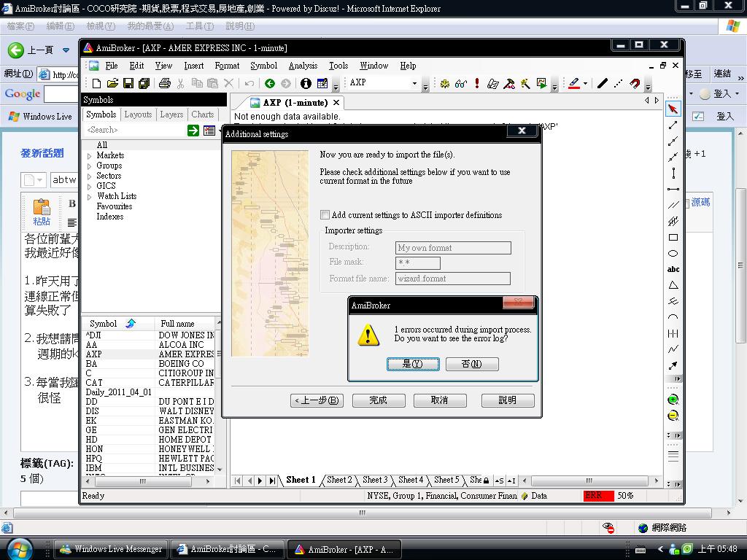Screen dimensions: 747x560
Task: Click the red ERR status indicator
Action: coord(598,496)
